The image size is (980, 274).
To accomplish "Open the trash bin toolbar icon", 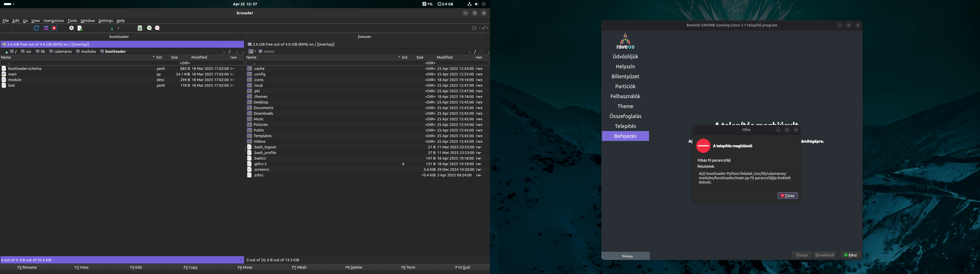I will [x=140, y=28].
